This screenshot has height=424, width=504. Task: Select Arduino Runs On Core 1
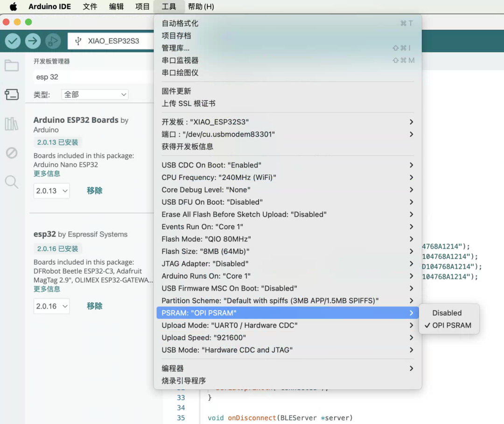click(287, 276)
